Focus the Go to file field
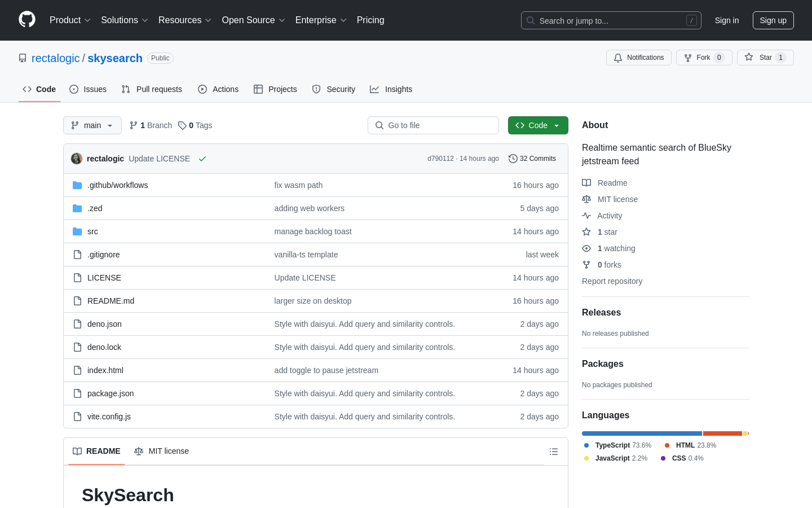 click(433, 125)
